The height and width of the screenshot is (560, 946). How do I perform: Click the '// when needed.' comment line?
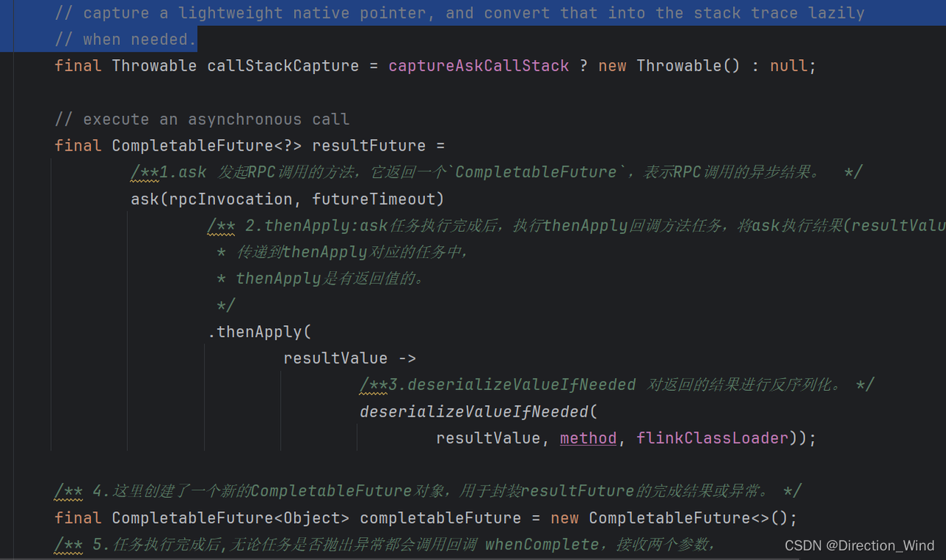tap(126, 39)
